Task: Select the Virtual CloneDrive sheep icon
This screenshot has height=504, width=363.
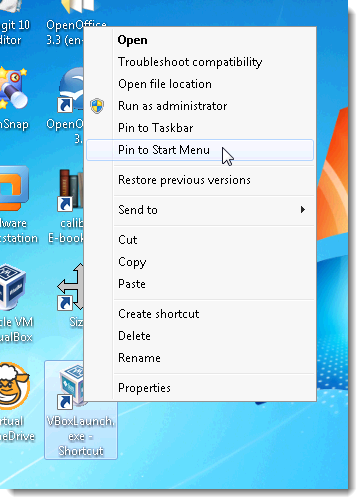Action: click(14, 387)
